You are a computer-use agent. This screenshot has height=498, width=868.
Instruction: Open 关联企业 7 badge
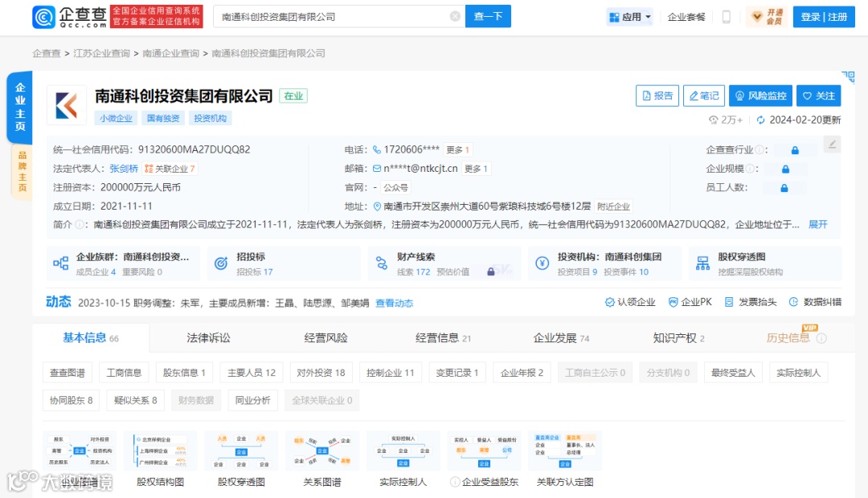(170, 169)
